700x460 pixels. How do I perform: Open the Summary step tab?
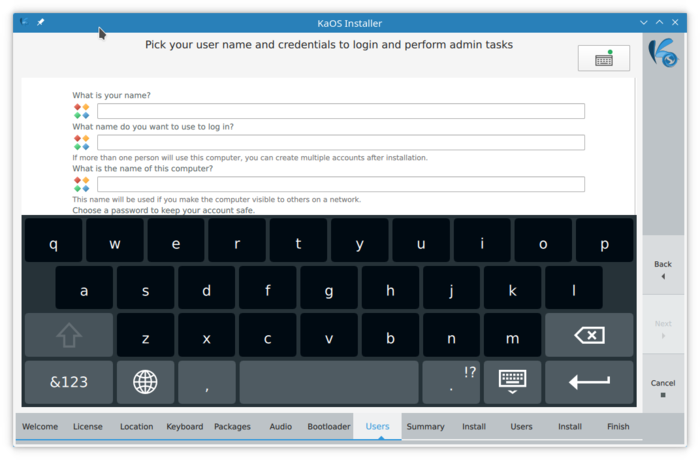tap(425, 427)
